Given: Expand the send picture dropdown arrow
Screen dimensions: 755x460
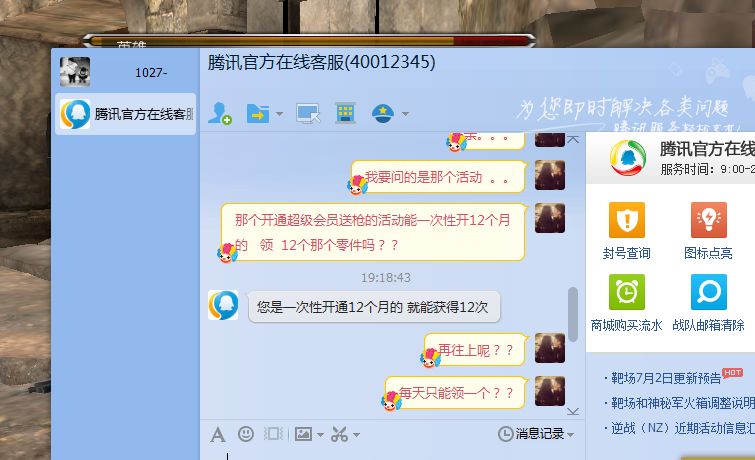Looking at the screenshot, I should [x=320, y=434].
